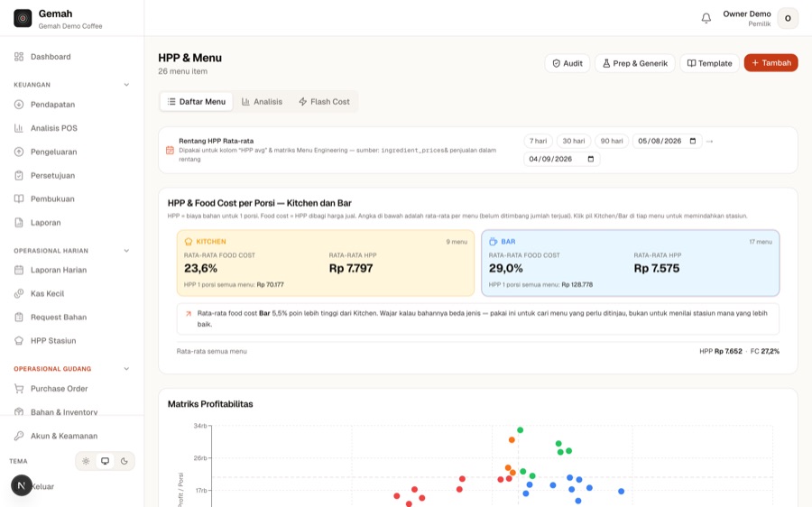The image size is (812, 507).
Task: Click the Bar food cost 29,0%
Action: pos(506,268)
